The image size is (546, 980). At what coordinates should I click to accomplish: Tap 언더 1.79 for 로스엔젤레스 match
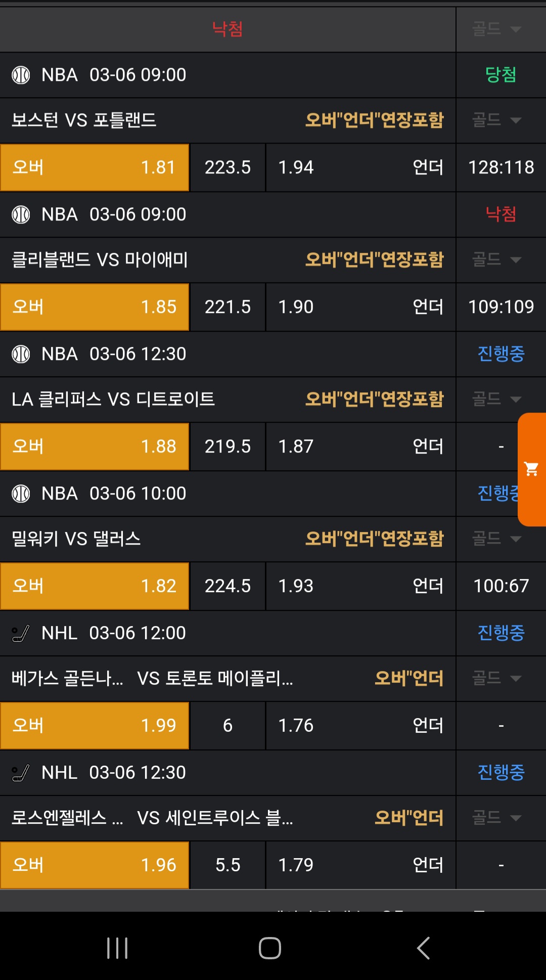tap(360, 865)
